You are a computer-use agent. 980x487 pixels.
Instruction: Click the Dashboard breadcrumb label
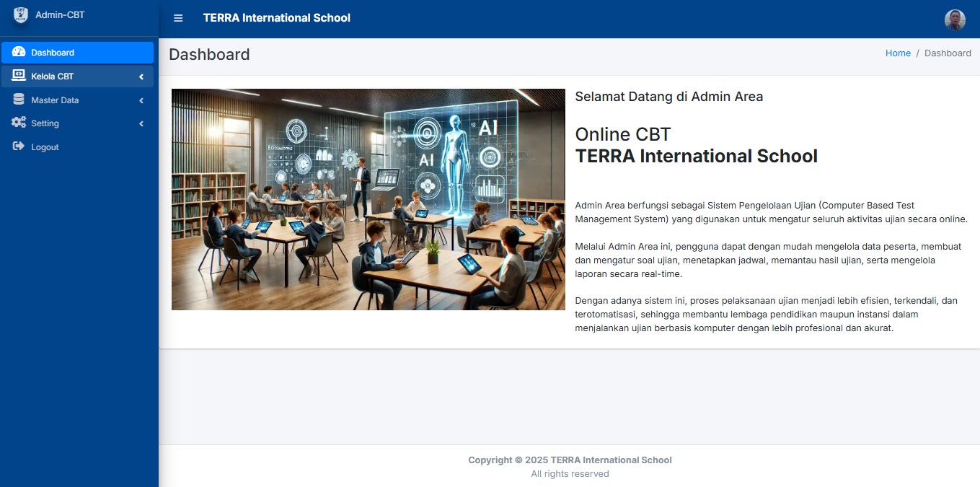point(948,53)
